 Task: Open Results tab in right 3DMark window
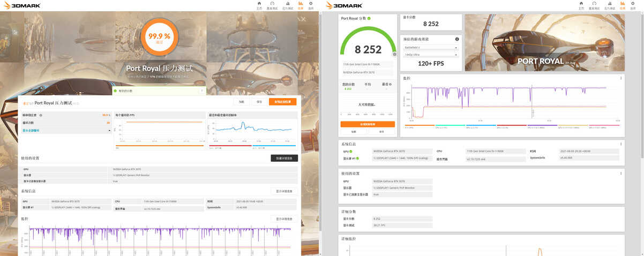click(x=623, y=5)
